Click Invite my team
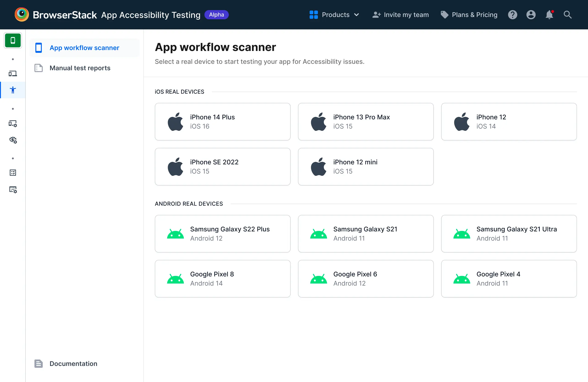Image resolution: width=588 pixels, height=382 pixels. click(x=401, y=15)
